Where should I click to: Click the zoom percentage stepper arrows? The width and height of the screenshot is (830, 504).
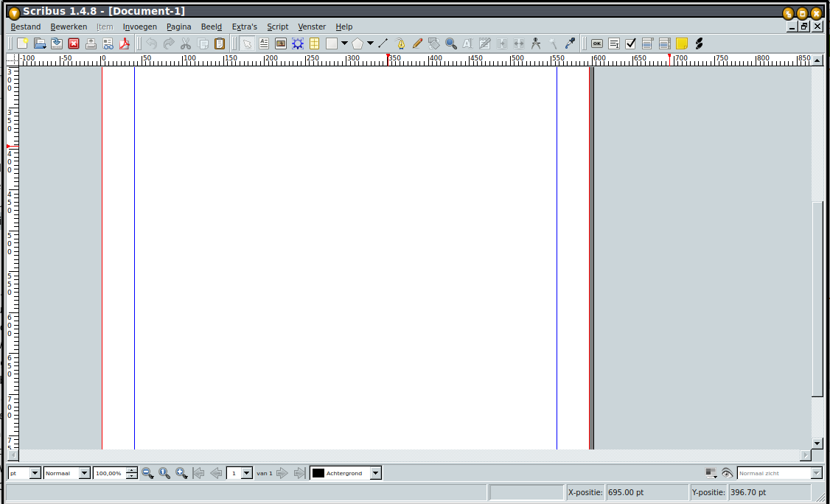coord(132,473)
